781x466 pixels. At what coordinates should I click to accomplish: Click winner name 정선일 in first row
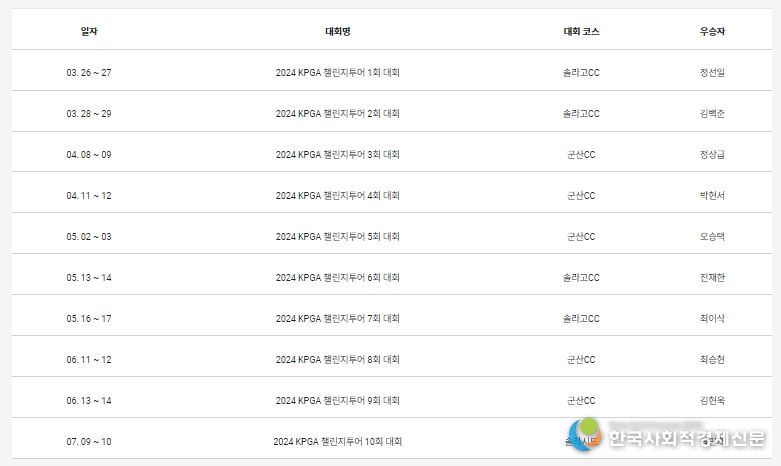pyautogui.click(x=712, y=73)
